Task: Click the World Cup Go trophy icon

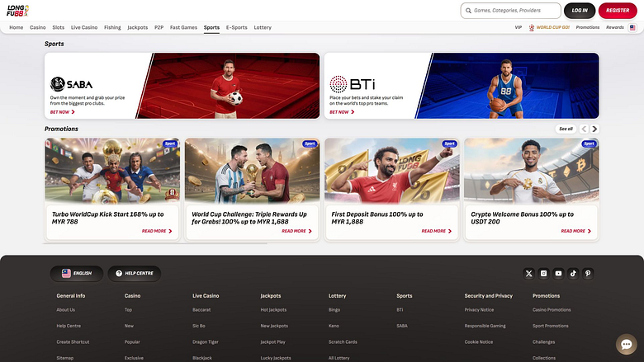Action: 532,27
